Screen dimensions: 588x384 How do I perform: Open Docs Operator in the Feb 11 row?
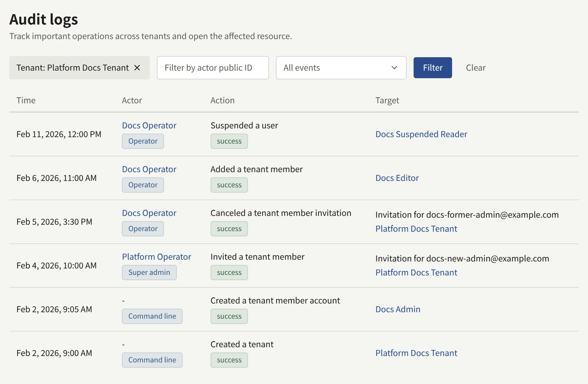[149, 125]
